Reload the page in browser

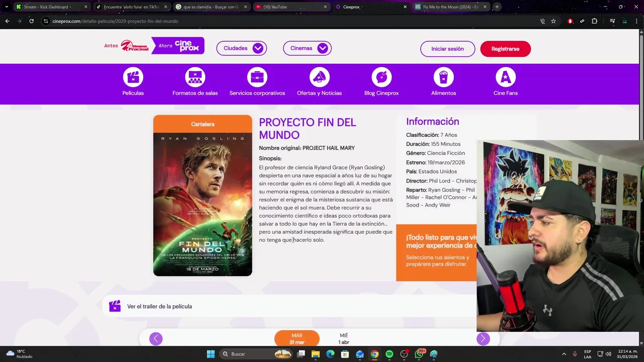pos(31,21)
